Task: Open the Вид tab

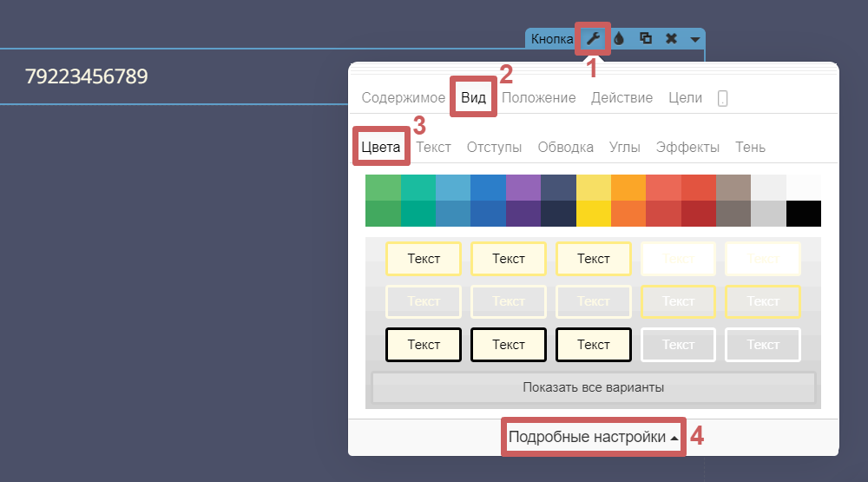Action: click(473, 97)
